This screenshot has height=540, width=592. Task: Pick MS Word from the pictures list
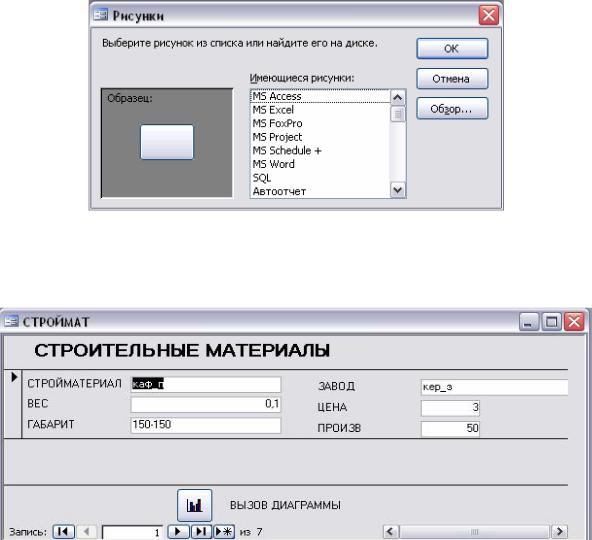[x=320, y=164]
